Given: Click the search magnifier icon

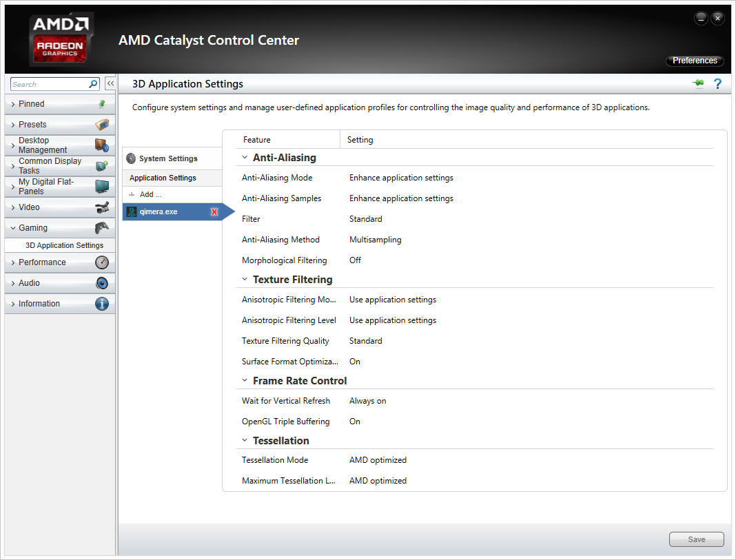Looking at the screenshot, I should tap(94, 84).
